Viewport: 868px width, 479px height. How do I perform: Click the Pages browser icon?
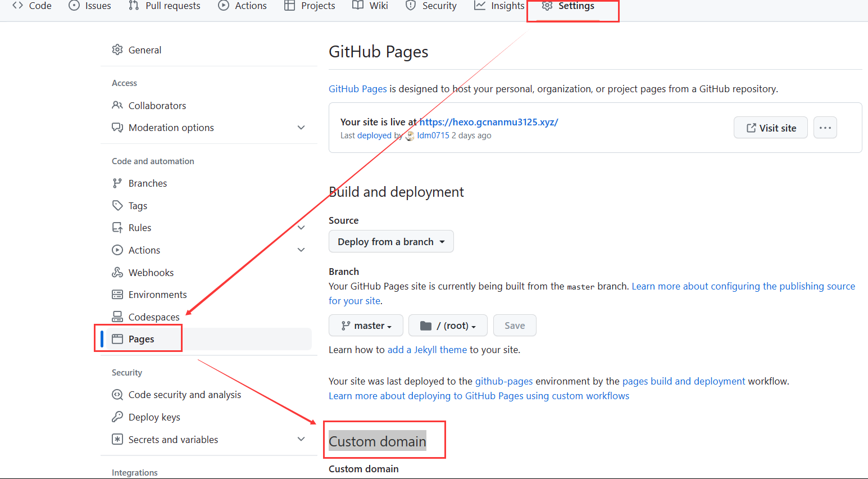[117, 339]
